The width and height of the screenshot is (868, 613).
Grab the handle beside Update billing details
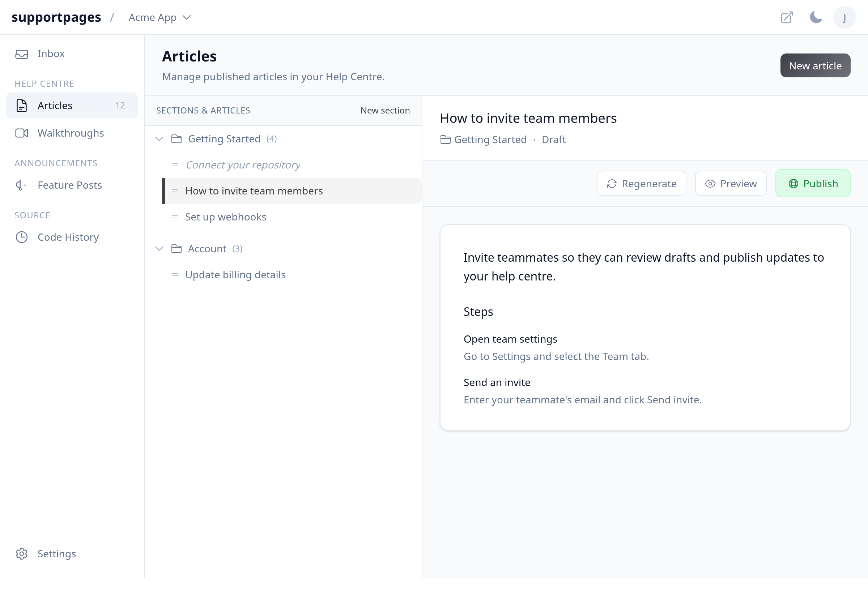pos(175,275)
